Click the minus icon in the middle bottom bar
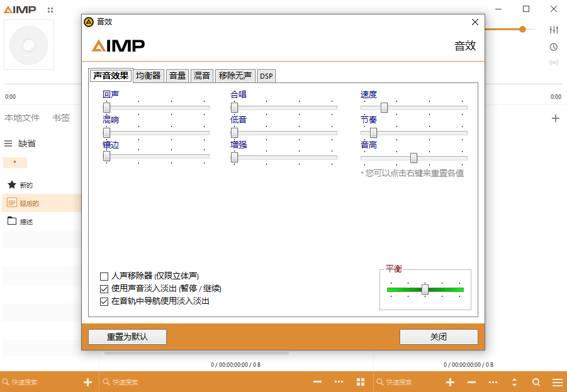The height and width of the screenshot is (392, 567). click(318, 382)
